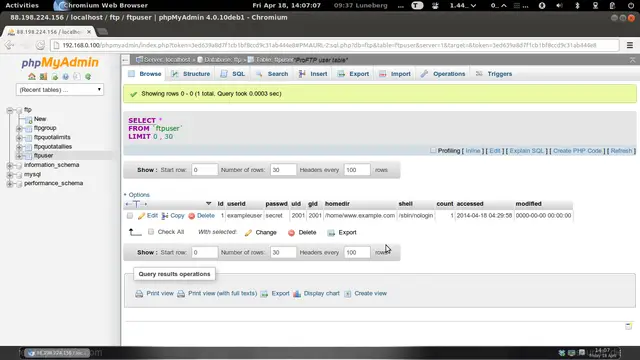Click New under ftp database
This screenshot has height=360, width=640.
40,119
